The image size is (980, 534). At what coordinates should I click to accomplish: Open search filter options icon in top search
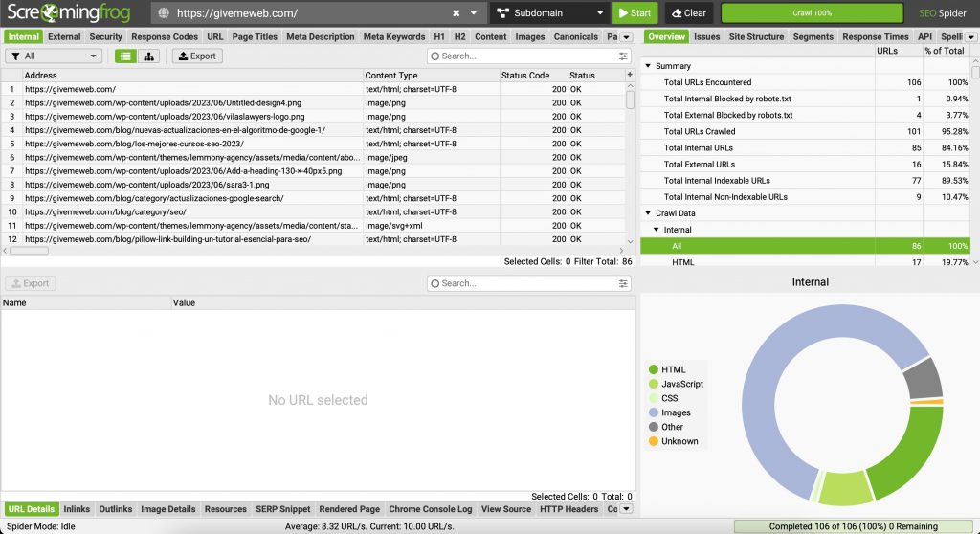[624, 56]
